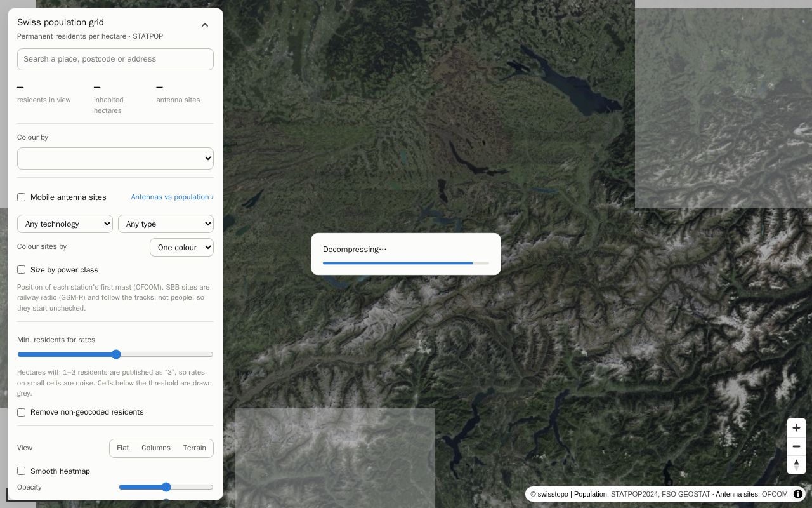Adjust the Min. residents for rates slider
The image size is (812, 508).
[115, 354]
